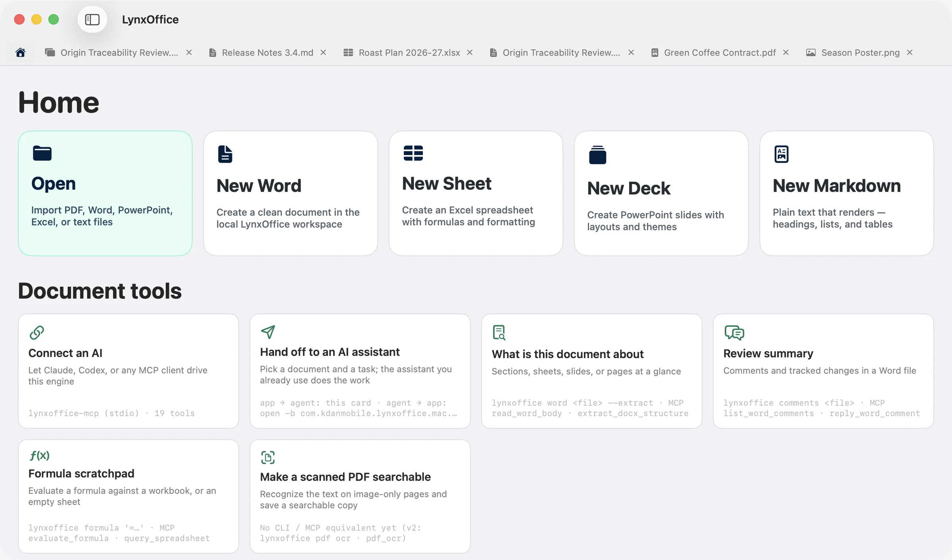952x560 pixels.
Task: Close the second Origin Traceability Review tab
Action: 631,52
